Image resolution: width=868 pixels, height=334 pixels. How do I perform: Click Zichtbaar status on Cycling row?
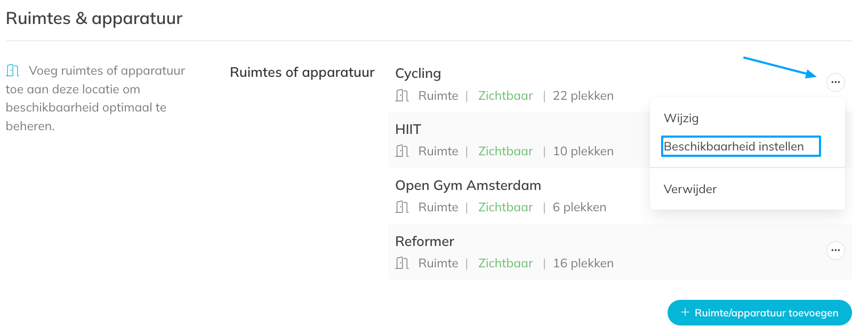pyautogui.click(x=505, y=96)
